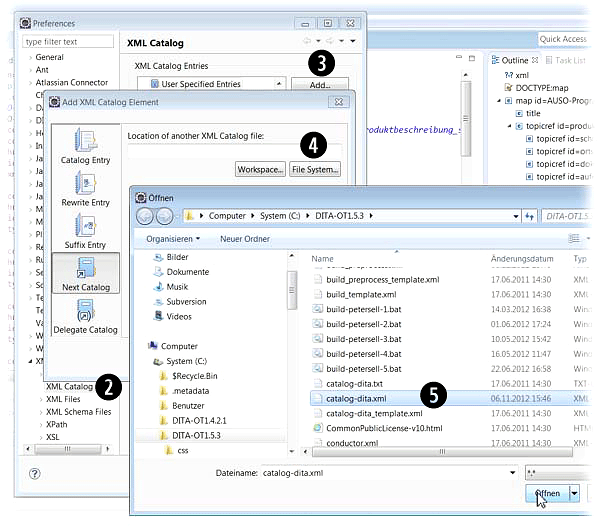The height and width of the screenshot is (532, 600).
Task: Open the address bar history dropdown
Action: [x=516, y=216]
